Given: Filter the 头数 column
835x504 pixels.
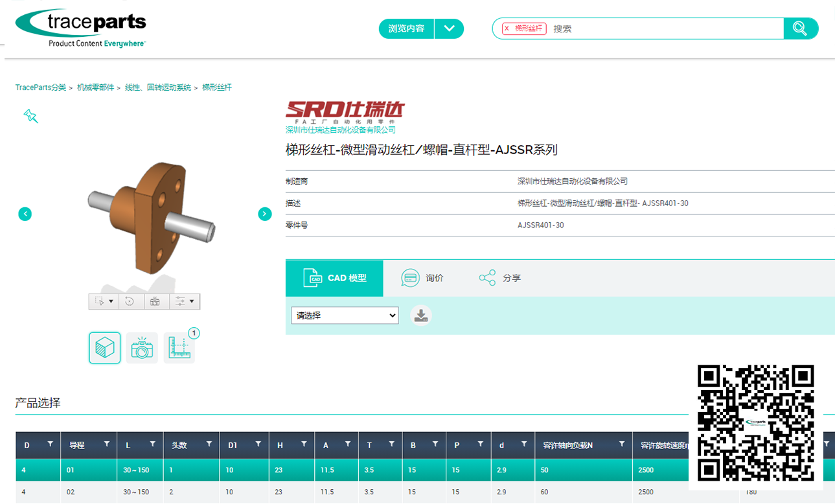Looking at the screenshot, I should (209, 444).
